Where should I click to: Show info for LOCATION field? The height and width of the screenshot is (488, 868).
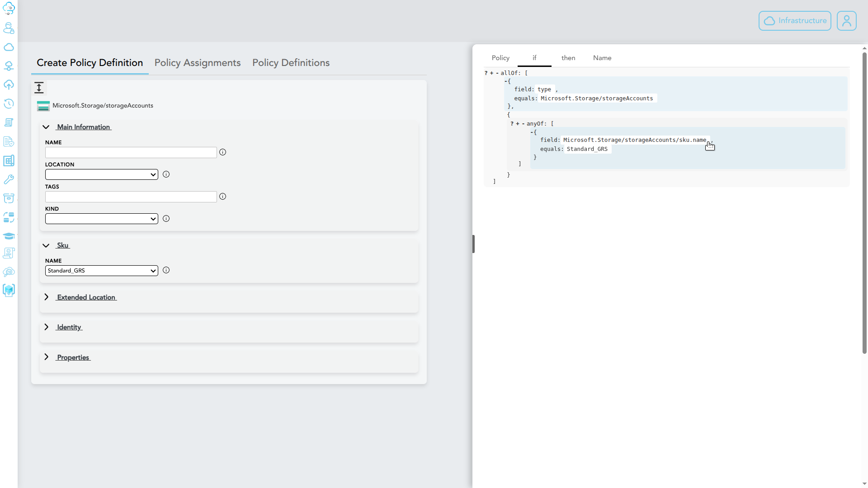pos(166,174)
